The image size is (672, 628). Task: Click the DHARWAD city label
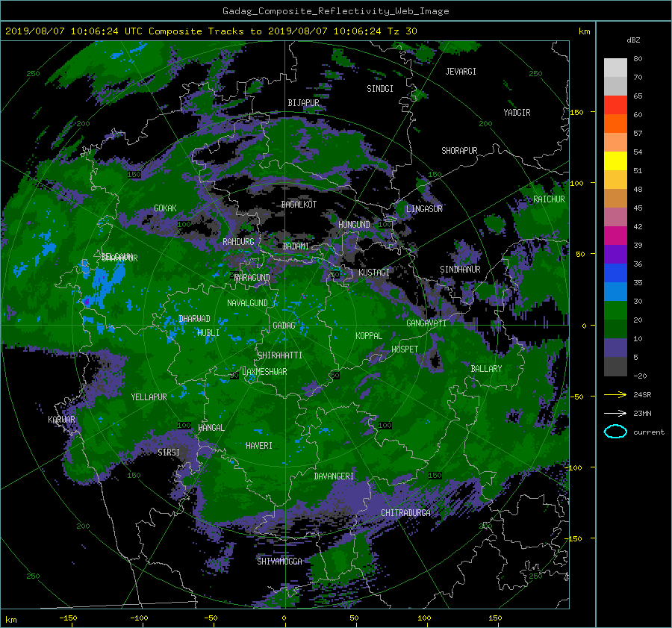click(x=194, y=319)
